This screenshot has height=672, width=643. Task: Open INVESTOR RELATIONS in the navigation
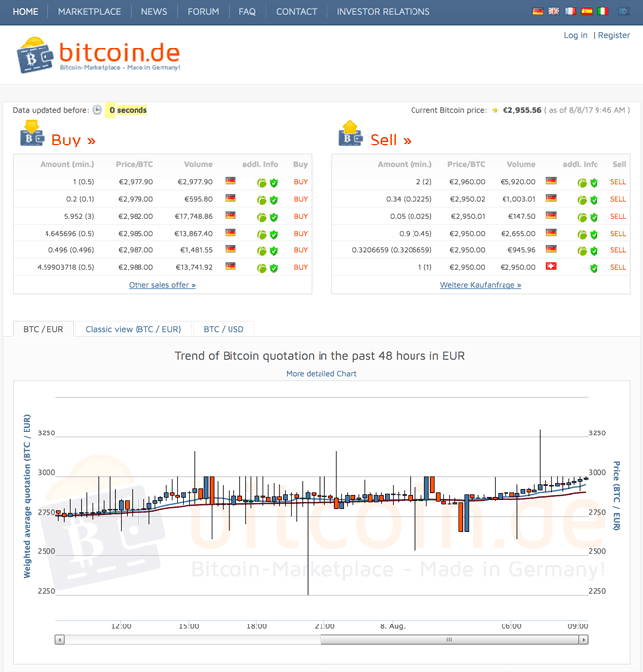pos(384,12)
